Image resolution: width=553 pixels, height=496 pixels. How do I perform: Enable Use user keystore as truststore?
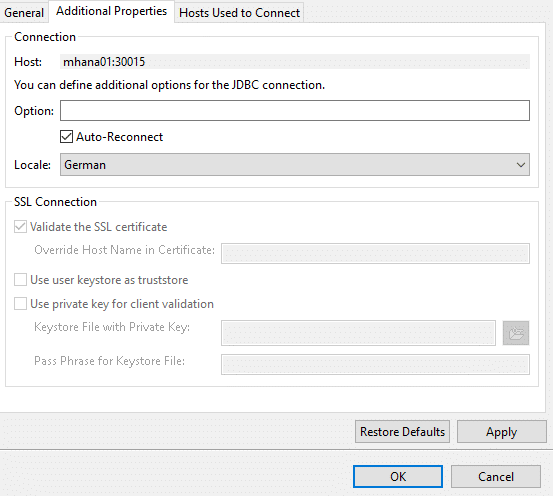20,279
